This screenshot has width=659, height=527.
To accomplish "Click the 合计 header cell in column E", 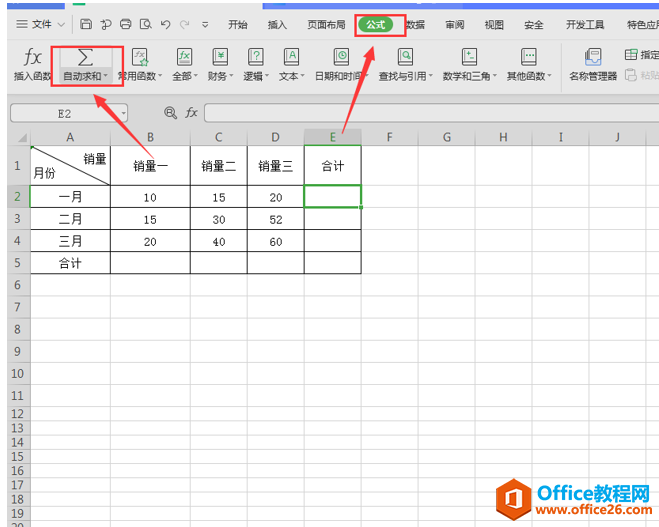I will 332,166.
